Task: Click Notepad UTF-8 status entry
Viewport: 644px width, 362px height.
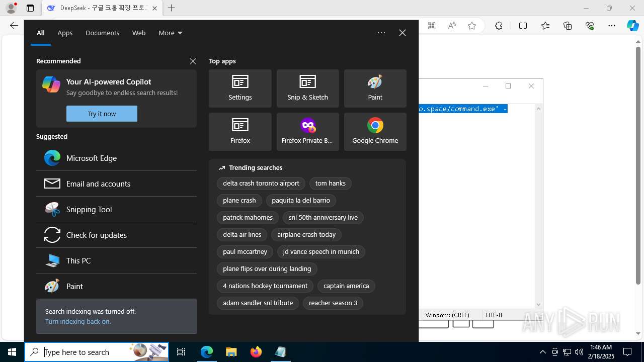Action: [494, 315]
